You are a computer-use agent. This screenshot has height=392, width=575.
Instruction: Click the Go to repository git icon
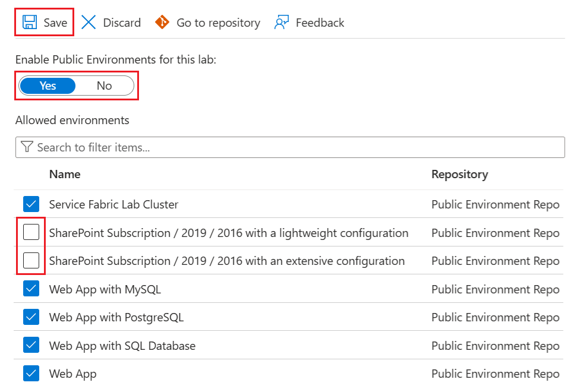(162, 23)
